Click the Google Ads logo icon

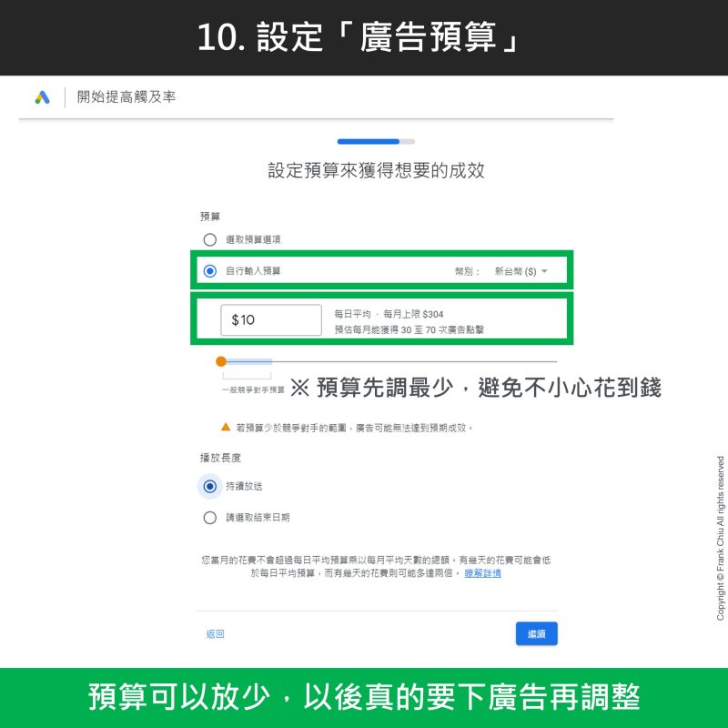coord(42,97)
